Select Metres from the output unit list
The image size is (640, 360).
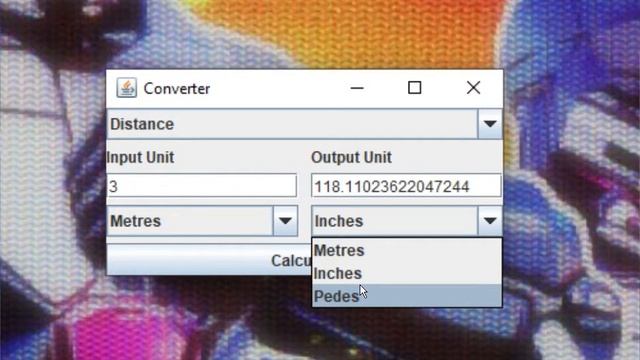click(x=407, y=250)
